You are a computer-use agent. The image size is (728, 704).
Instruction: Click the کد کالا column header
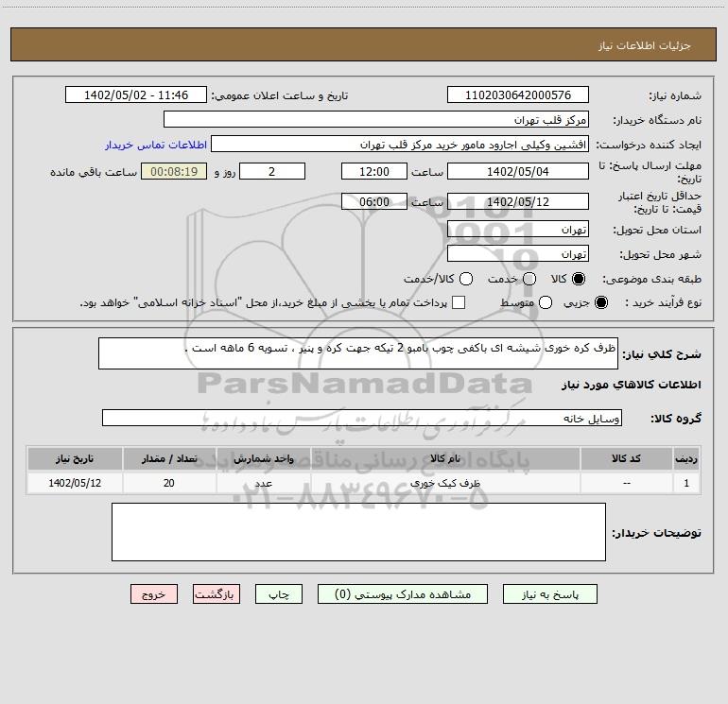point(626,458)
